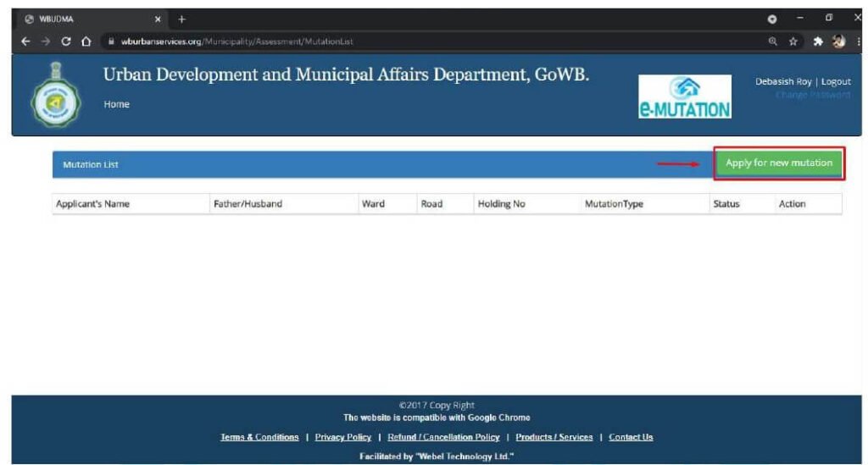Click the Mutation List panel header
Viewport: 868px width, 465px height.
[x=382, y=164]
